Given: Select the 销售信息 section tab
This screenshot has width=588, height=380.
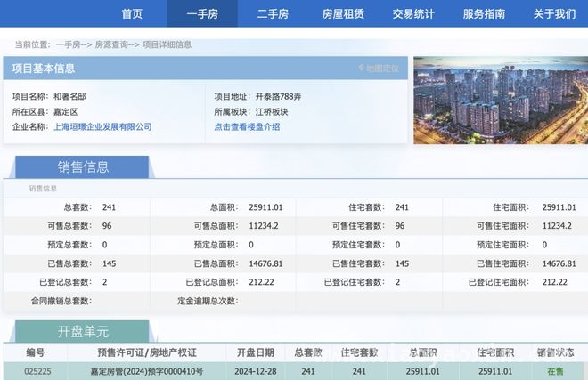Looking at the screenshot, I should tap(83, 166).
